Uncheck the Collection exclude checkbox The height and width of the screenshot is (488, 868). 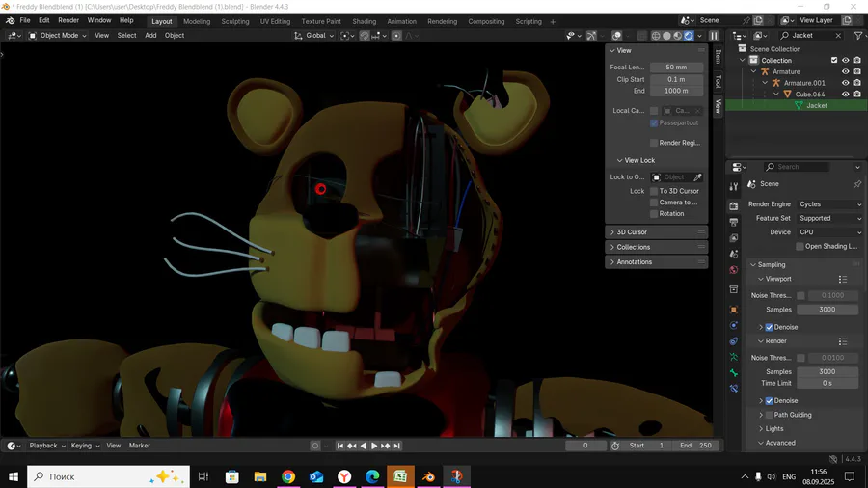[834, 61]
